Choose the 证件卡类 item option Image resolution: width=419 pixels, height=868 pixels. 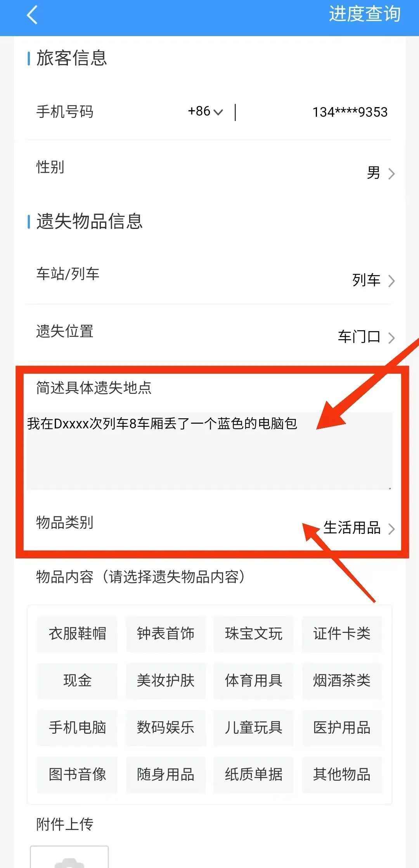tap(342, 634)
